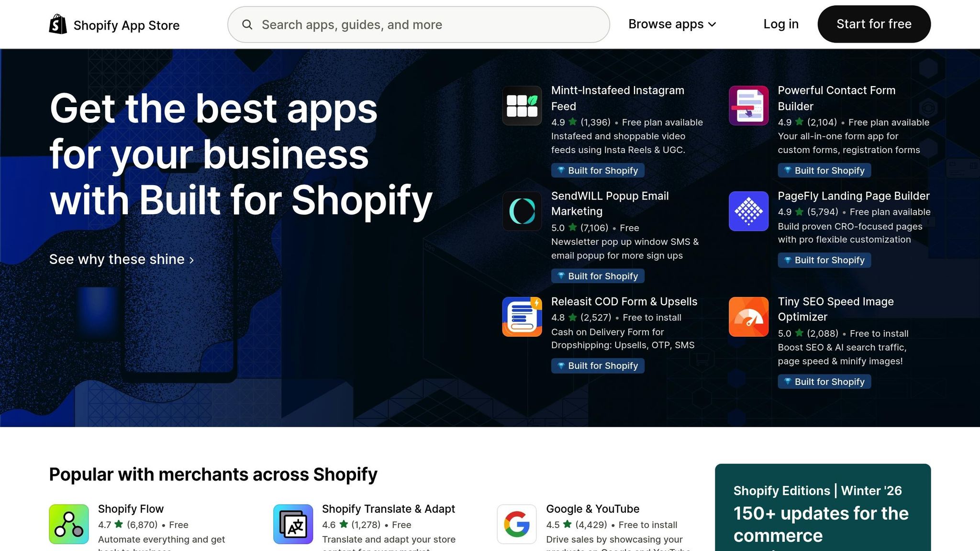
Task: Click the Shopify Translate & Adapt icon
Action: pyautogui.click(x=293, y=524)
